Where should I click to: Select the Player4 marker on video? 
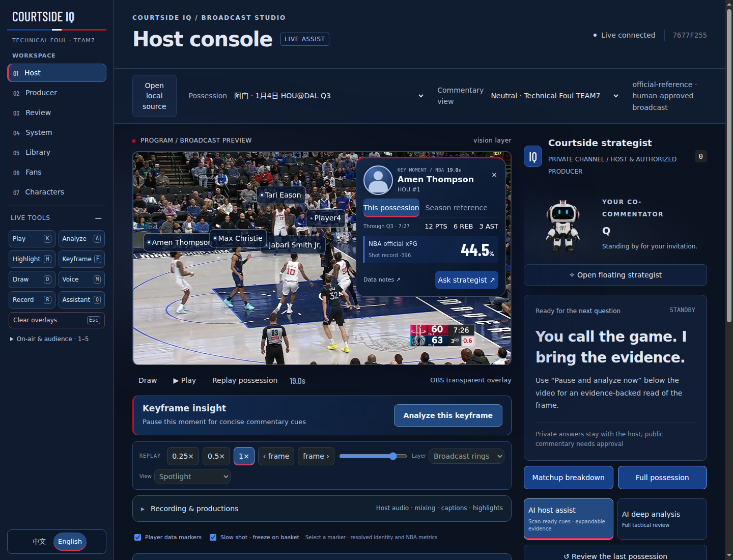click(x=325, y=218)
